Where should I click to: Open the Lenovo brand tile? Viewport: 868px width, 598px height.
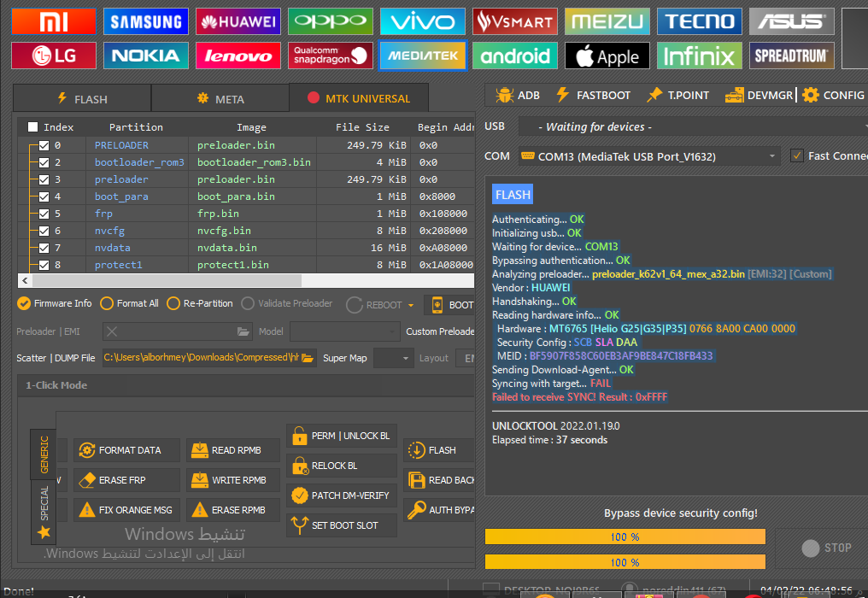point(238,56)
